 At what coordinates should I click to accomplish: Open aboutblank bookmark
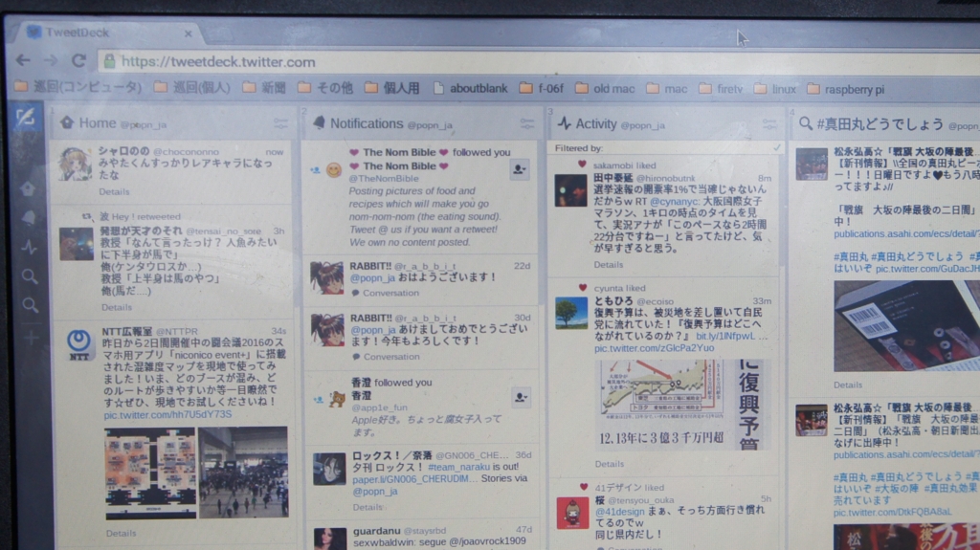[471, 89]
